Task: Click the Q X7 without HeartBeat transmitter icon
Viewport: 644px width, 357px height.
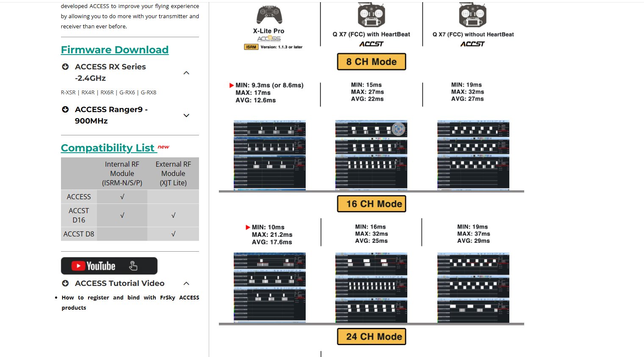Action: pos(473,15)
